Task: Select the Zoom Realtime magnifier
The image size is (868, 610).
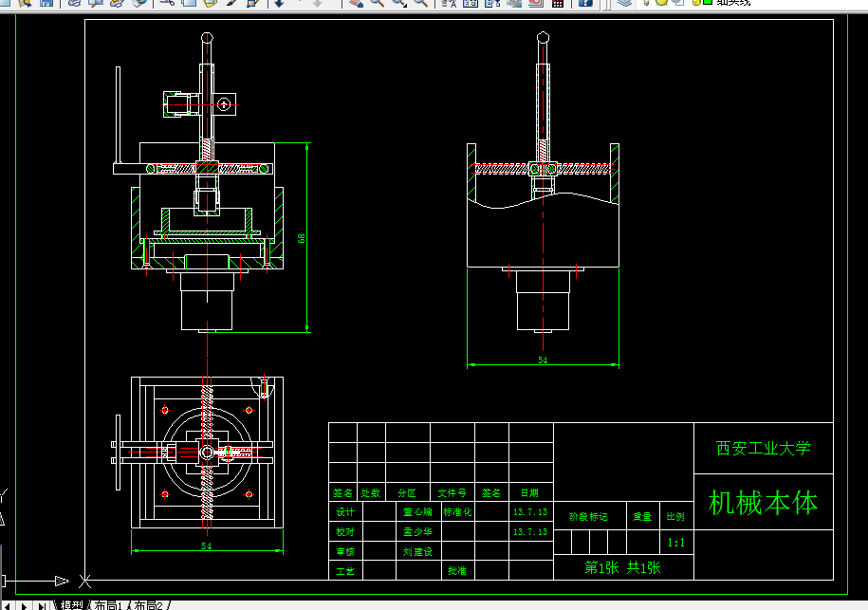Action: click(x=377, y=3)
